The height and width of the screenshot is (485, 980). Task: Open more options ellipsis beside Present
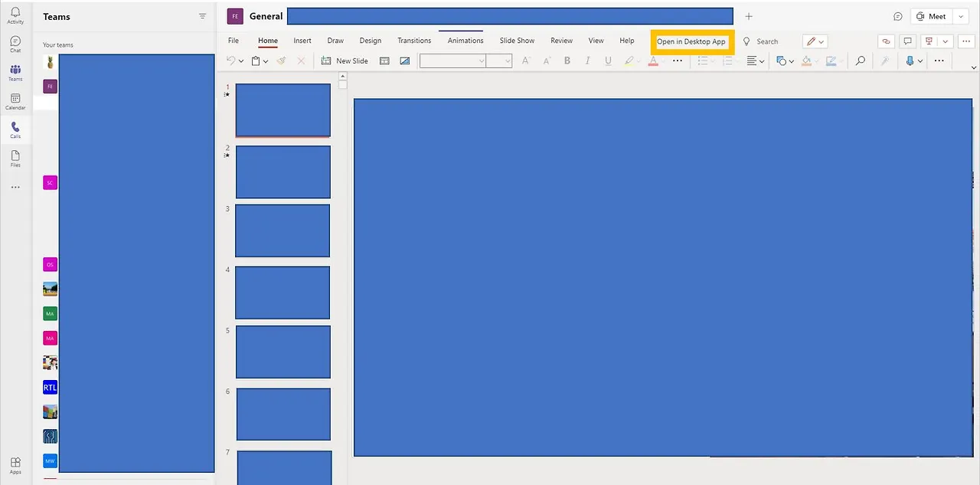tap(966, 41)
